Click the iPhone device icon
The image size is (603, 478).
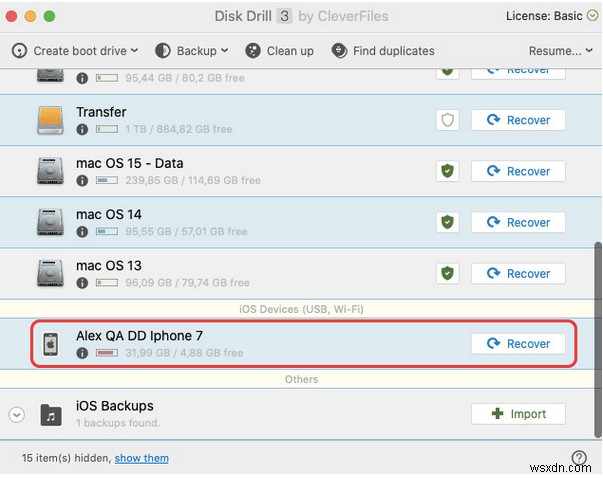pos(50,344)
